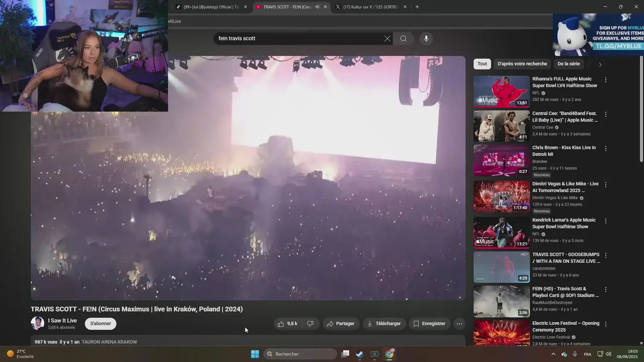Image resolution: width=644 pixels, height=362 pixels.
Task: Open the Brandee channel name
Action: click(x=540, y=161)
